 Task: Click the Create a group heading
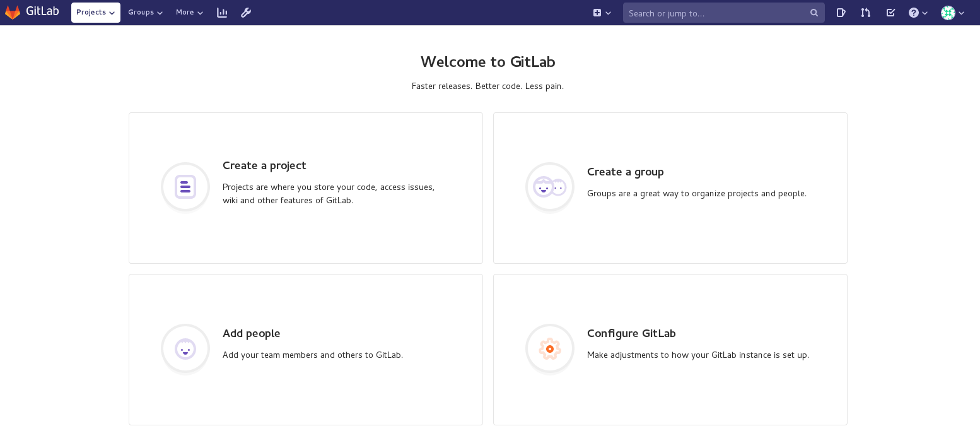(626, 172)
